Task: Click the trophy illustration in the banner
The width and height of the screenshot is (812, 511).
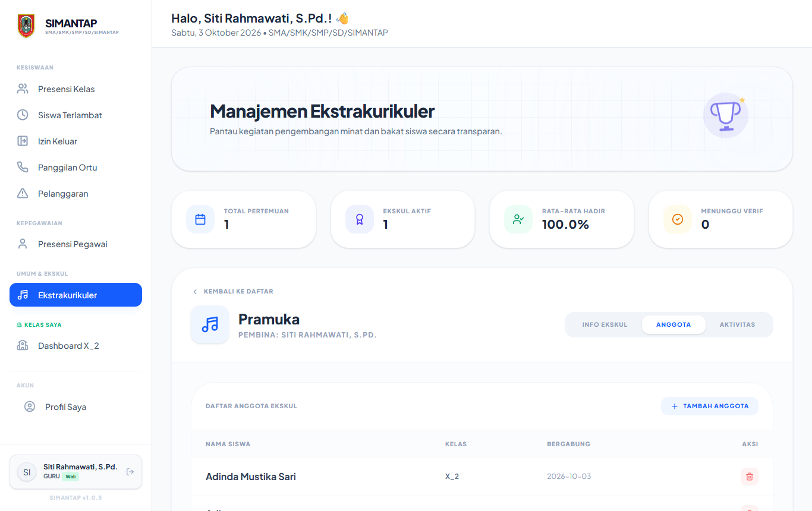Action: [725, 115]
